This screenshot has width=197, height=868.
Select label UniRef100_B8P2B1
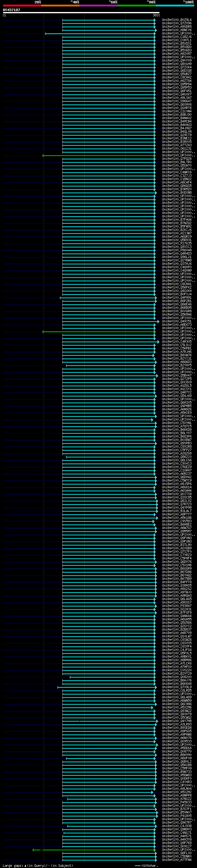[x=176, y=301]
